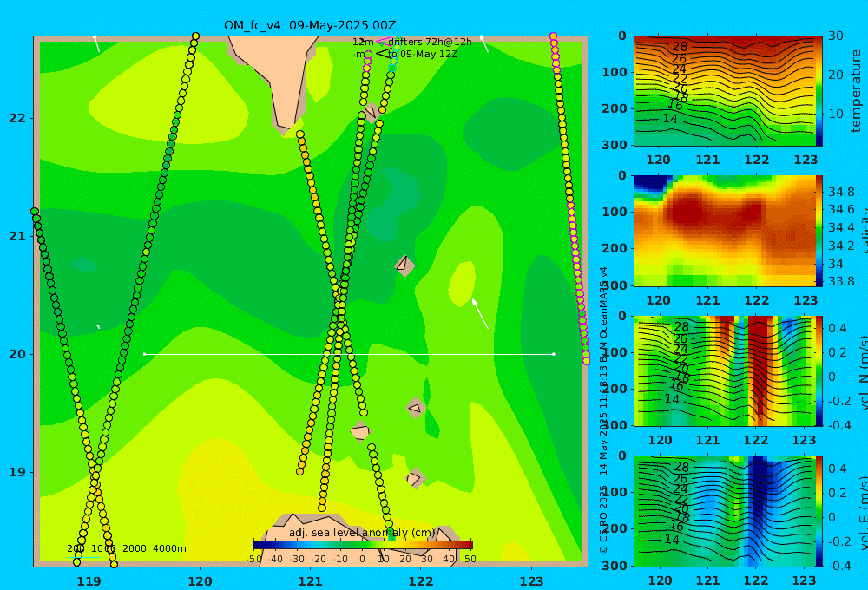868x590 pixels.
Task: Click longitude tick label 123 under the main map
Action: 532,581
